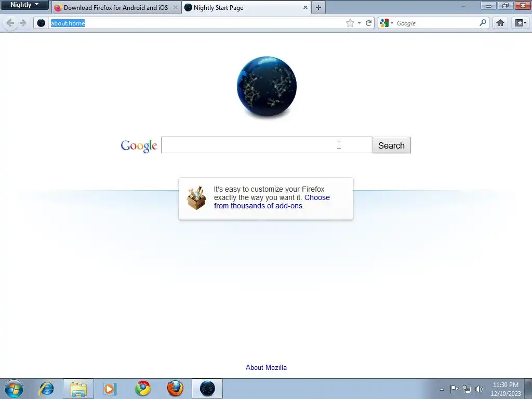The height and width of the screenshot is (399, 532).
Task: Close the Nightly Start Page tab
Action: pyautogui.click(x=305, y=7)
